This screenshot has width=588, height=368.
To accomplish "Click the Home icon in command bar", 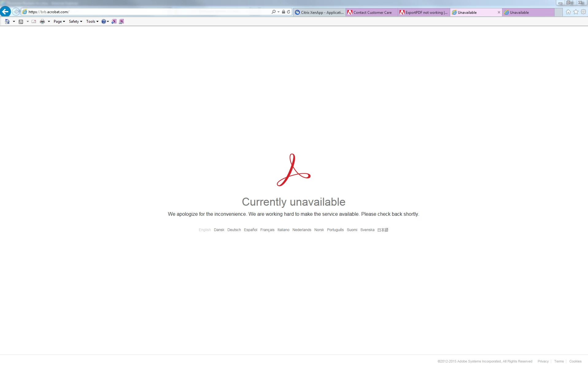I will pyautogui.click(x=7, y=21).
